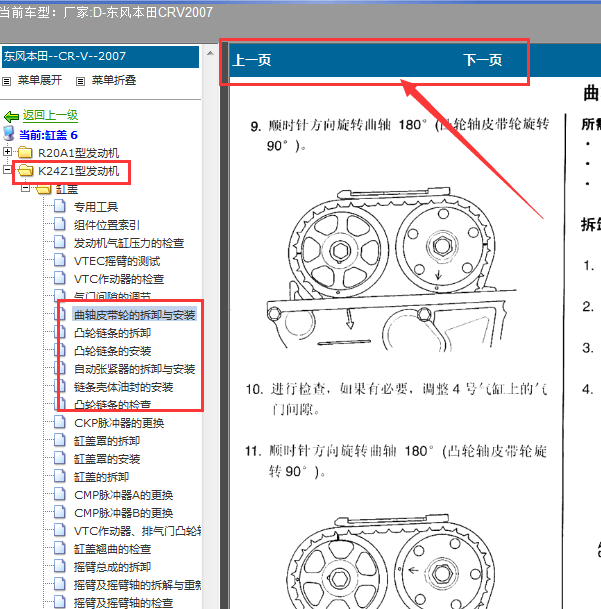Open 缸盖罩的拆卸 document
This screenshot has width=601, height=609.
(107, 441)
